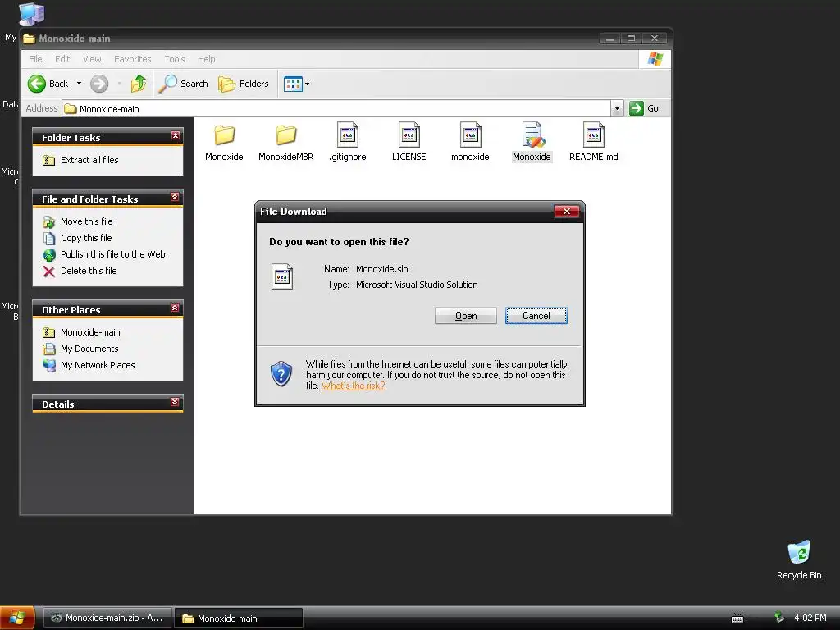Click the Back arrow icon
840x630 pixels.
coord(37,84)
